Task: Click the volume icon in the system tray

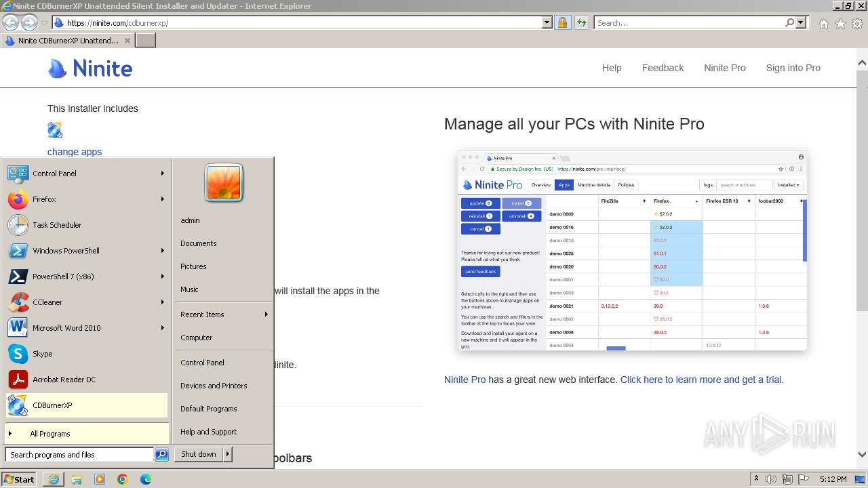Action: 771,479
